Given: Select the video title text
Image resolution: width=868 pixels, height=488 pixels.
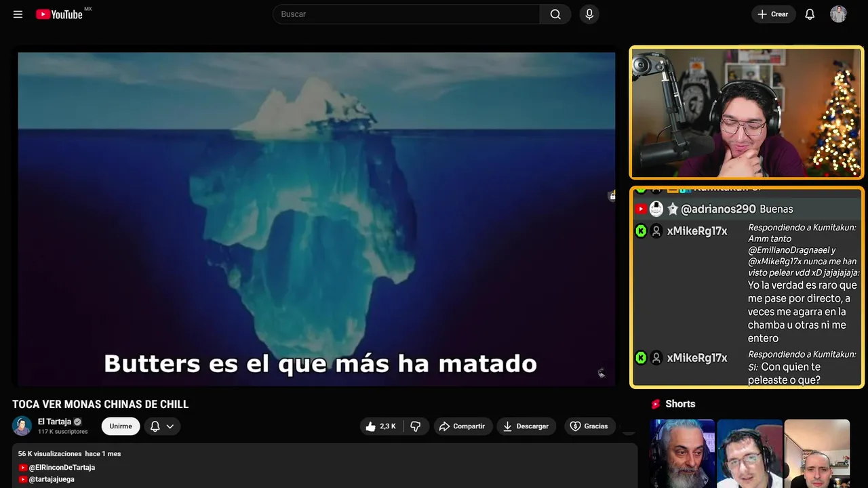Looking at the screenshot, I should pyautogui.click(x=100, y=405).
